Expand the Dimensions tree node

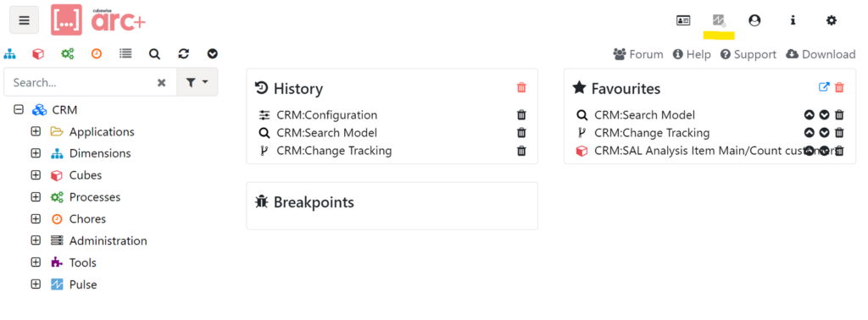coord(36,153)
